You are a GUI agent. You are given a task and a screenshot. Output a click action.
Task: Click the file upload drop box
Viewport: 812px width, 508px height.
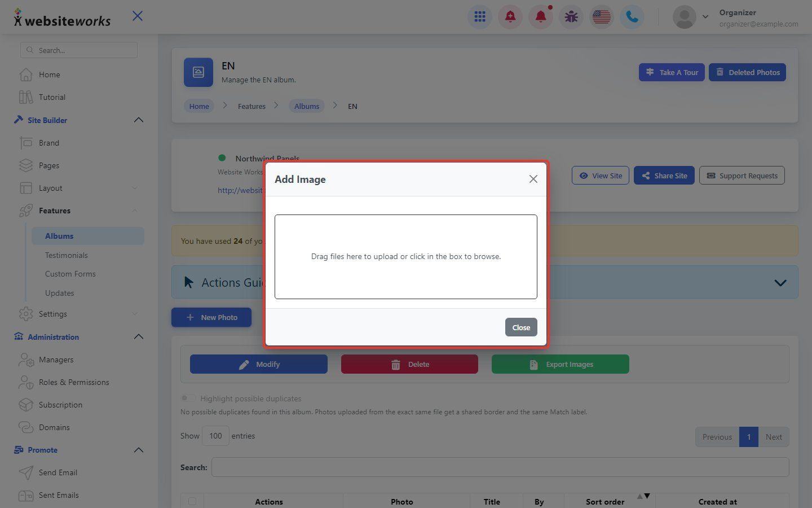pyautogui.click(x=406, y=257)
